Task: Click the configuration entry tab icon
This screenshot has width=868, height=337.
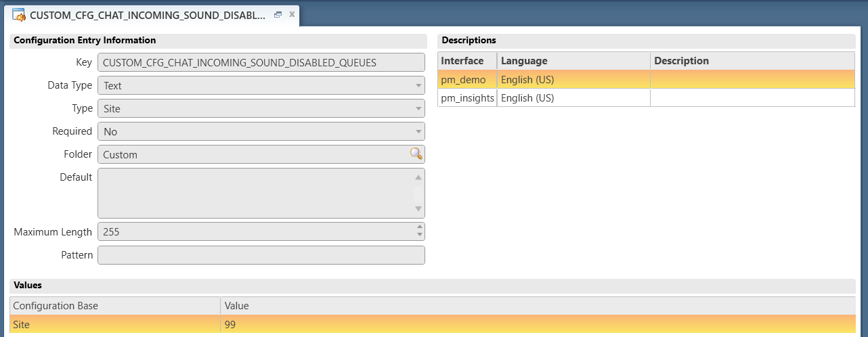Action: 20,15
